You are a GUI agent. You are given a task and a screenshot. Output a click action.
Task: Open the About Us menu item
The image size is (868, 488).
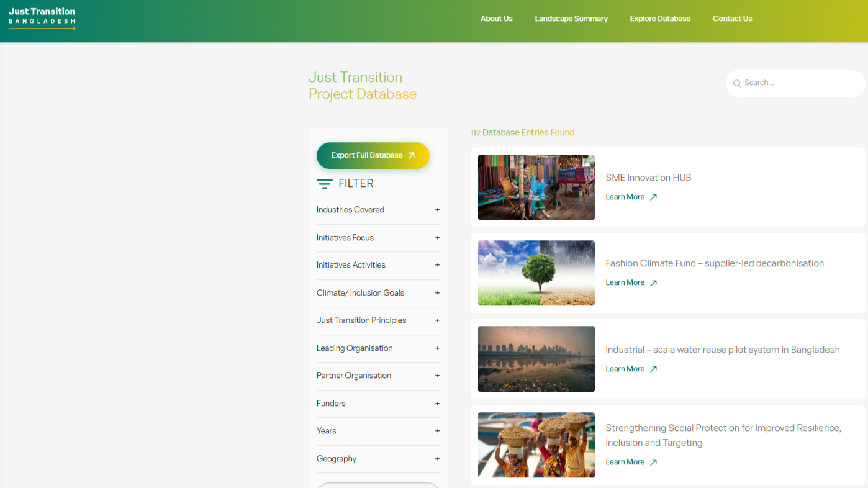496,19
